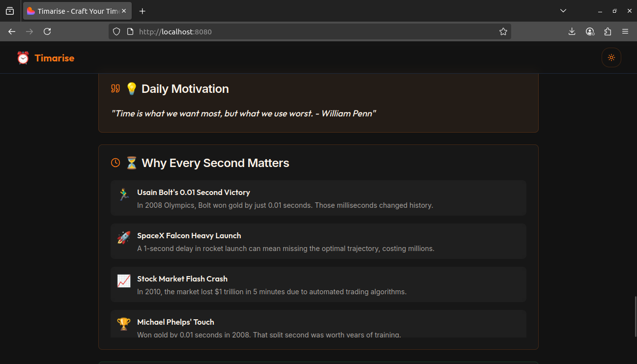Click the hourglass emoji icon
This screenshot has width=637, height=364.
pyautogui.click(x=131, y=163)
